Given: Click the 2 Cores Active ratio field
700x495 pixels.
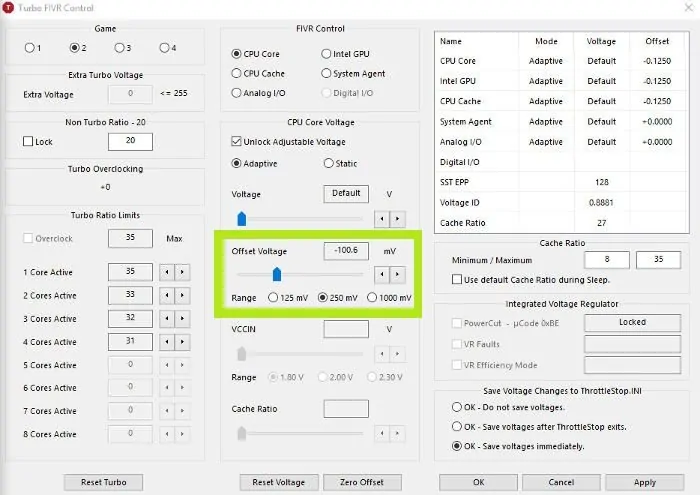Looking at the screenshot, I should (130, 295).
